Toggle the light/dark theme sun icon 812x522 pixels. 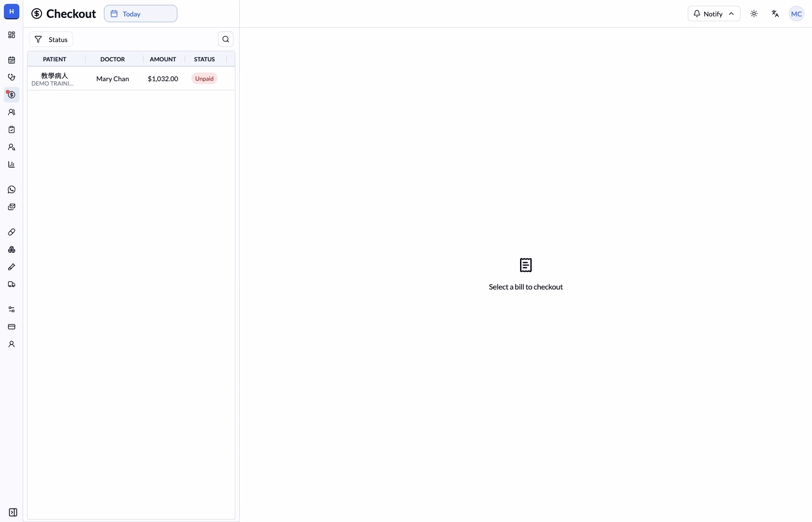(754, 14)
